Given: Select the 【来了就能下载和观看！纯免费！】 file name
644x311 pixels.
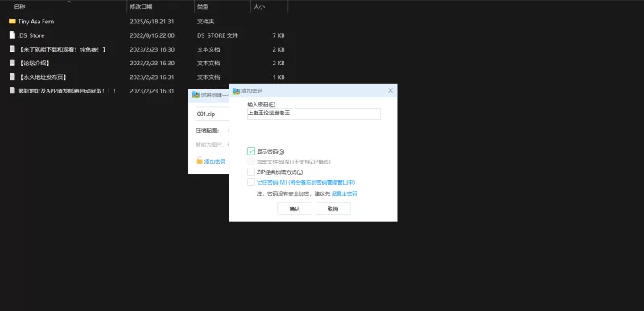Looking at the screenshot, I should (63, 49).
